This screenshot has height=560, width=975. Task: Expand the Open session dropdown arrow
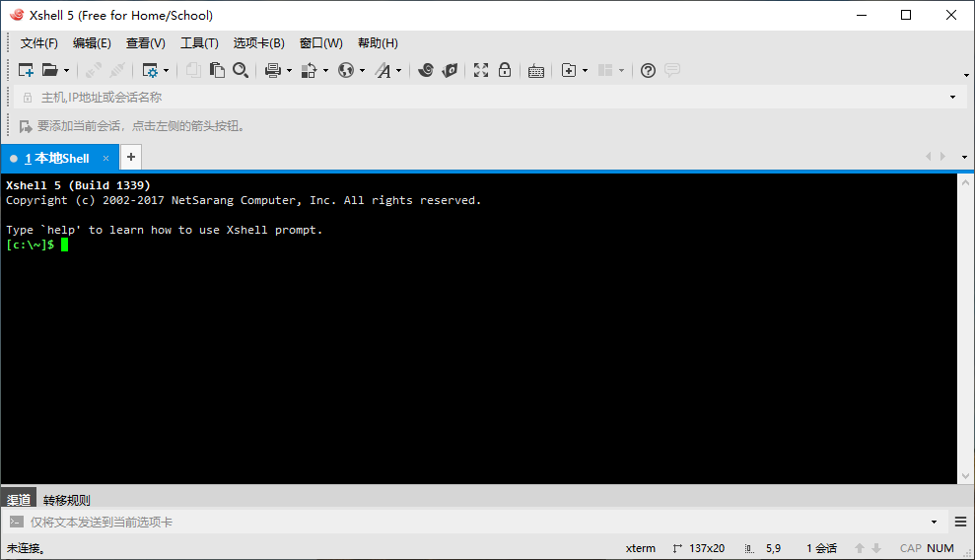click(x=66, y=71)
